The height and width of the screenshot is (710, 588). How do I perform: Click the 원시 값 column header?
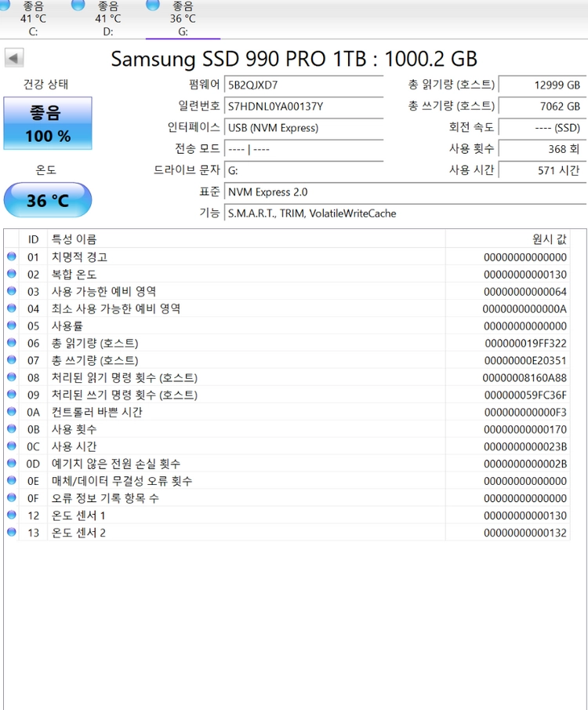click(x=507, y=239)
